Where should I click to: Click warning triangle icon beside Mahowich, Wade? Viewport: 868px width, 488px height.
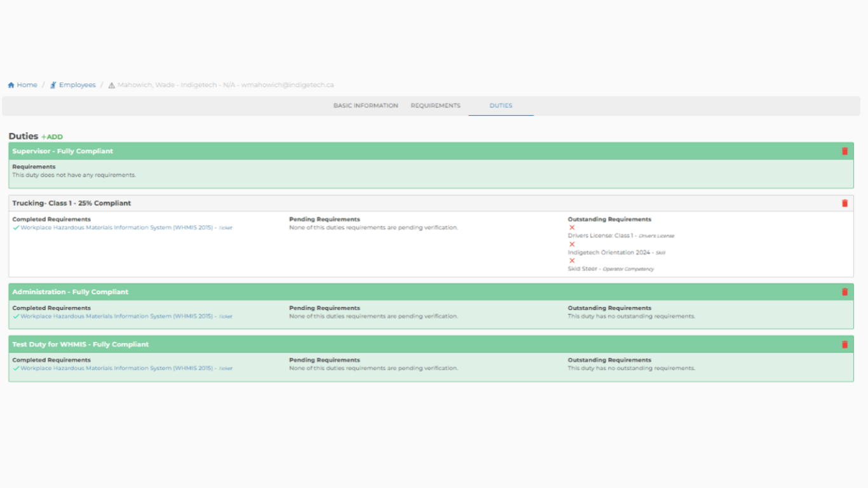click(x=112, y=85)
